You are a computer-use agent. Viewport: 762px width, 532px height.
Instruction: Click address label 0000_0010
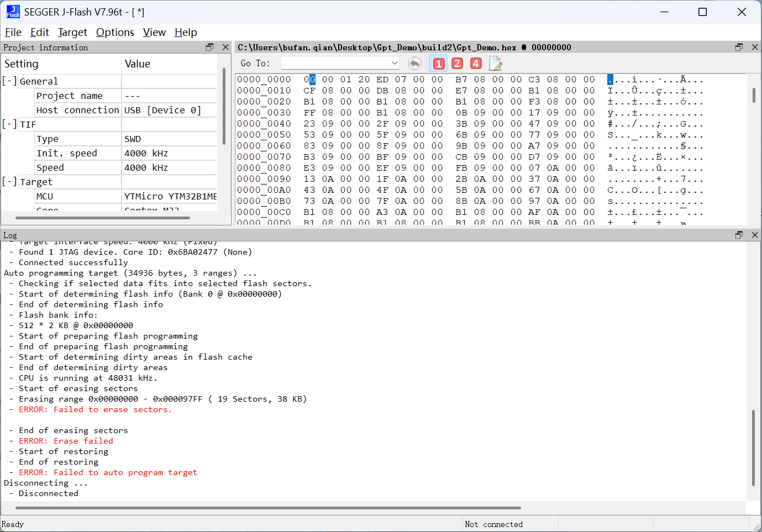[264, 91]
